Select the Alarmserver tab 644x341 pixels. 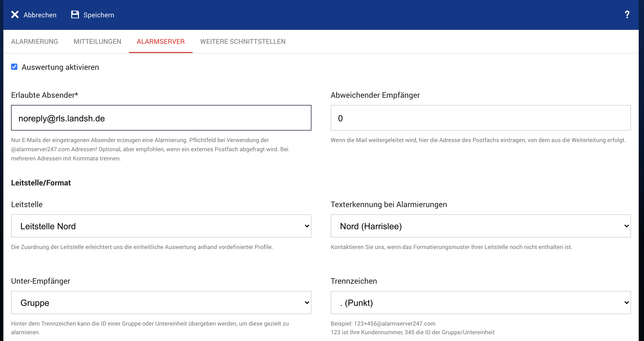click(x=161, y=41)
